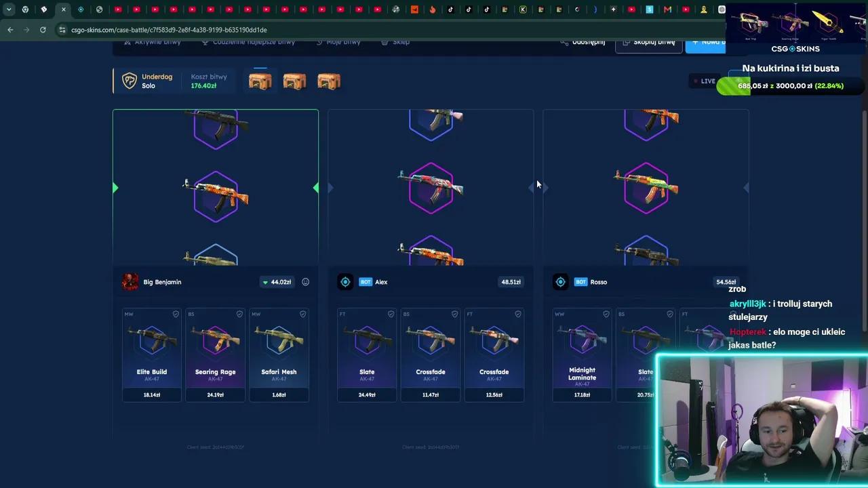Click the Underdog Solo mode label
The height and width of the screenshot is (488, 868).
coord(157,81)
